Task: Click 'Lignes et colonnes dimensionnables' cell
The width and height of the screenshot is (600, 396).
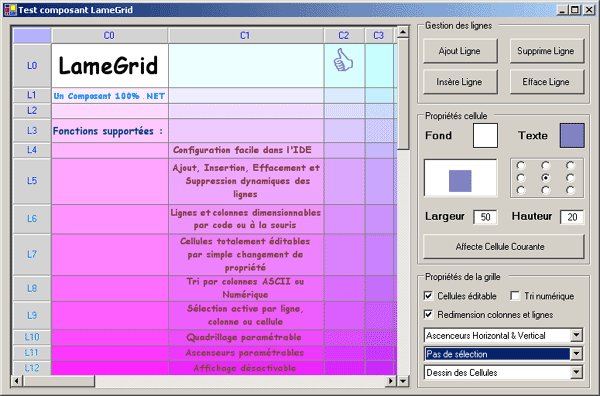Action: tap(246, 219)
